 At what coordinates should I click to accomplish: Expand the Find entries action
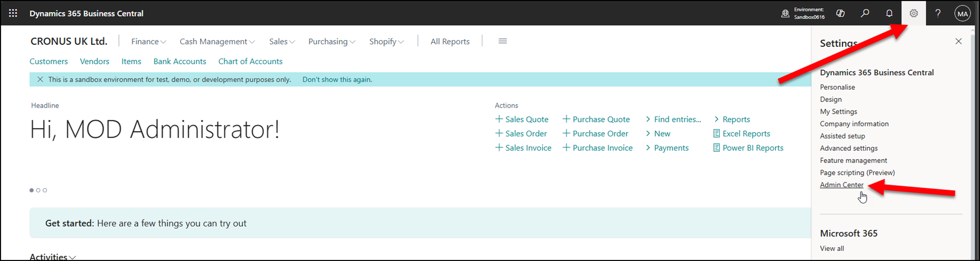pyautogui.click(x=673, y=119)
